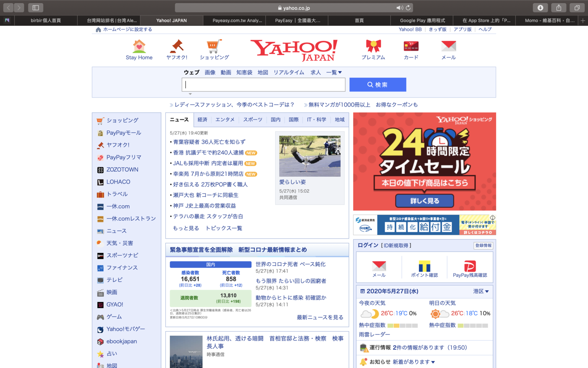Open the ショッピング cart icon at top
This screenshot has width=588, height=368.
(214, 46)
